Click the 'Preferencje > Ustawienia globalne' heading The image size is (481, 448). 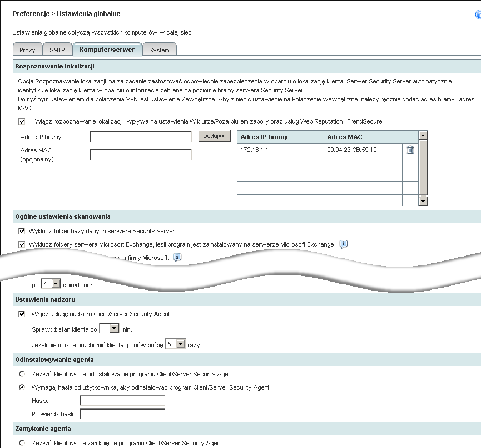(x=66, y=14)
